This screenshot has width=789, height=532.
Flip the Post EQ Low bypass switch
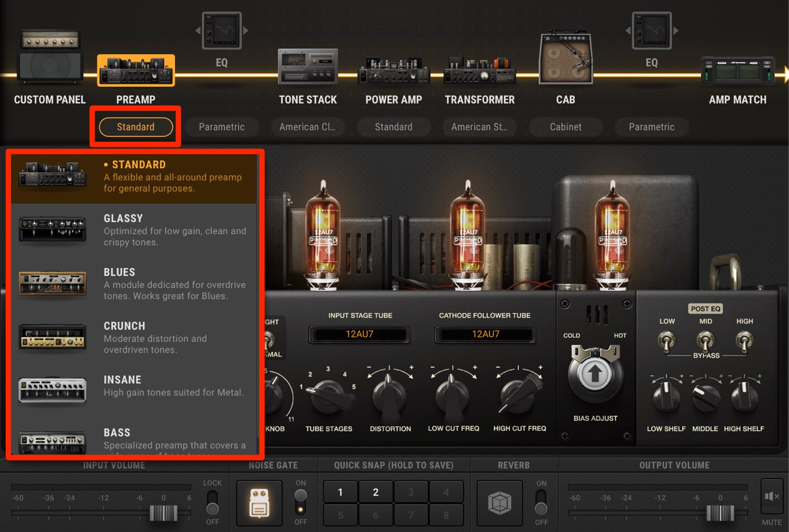coord(667,341)
